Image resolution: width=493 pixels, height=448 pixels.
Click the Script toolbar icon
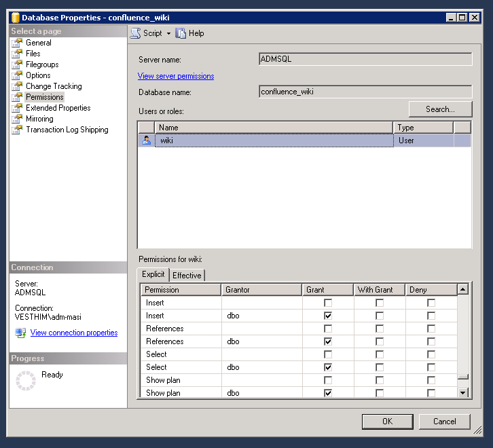coord(136,33)
